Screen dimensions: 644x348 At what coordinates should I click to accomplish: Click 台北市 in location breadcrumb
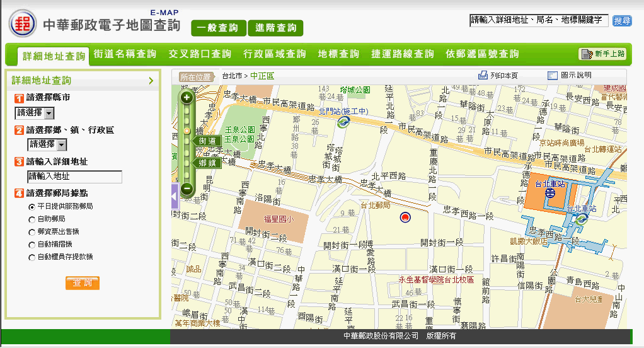(232, 76)
